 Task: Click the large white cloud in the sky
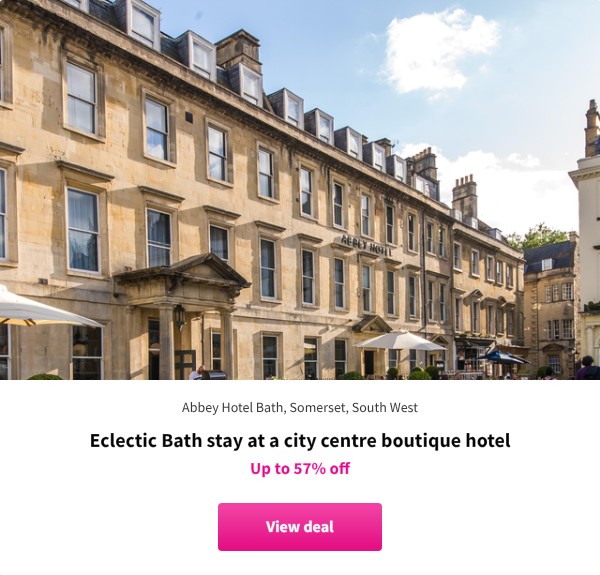coord(440,50)
